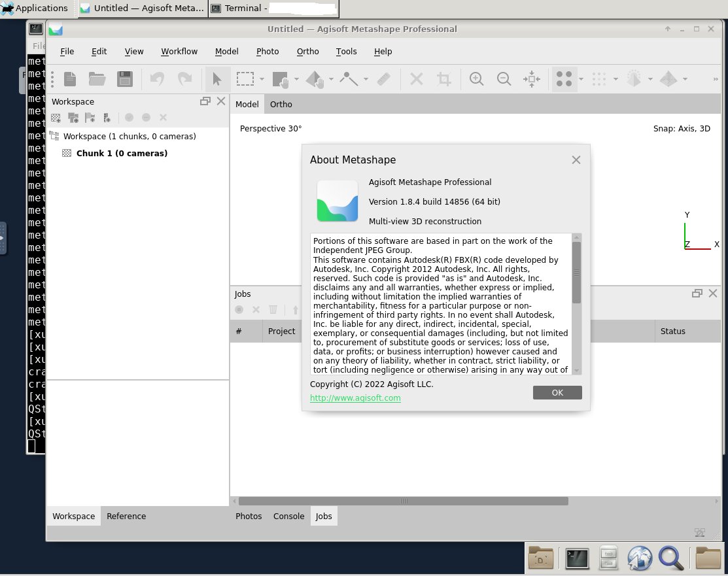Viewport: 728px width, 576px height.
Task: Click the Undo arrow in toolbar
Action: (x=157, y=79)
